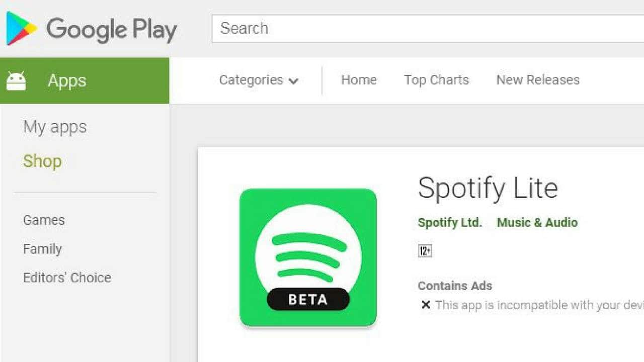644x362 pixels.
Task: Open the Spotify Lite app icon
Action: 308,258
